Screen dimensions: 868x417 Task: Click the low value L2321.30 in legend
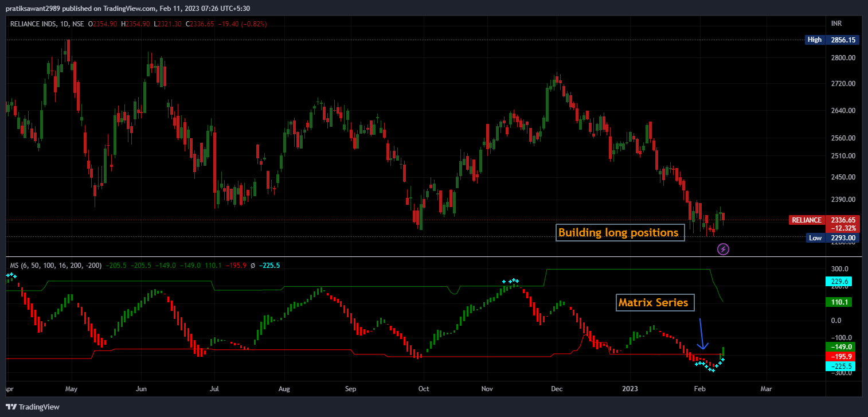tap(167, 24)
